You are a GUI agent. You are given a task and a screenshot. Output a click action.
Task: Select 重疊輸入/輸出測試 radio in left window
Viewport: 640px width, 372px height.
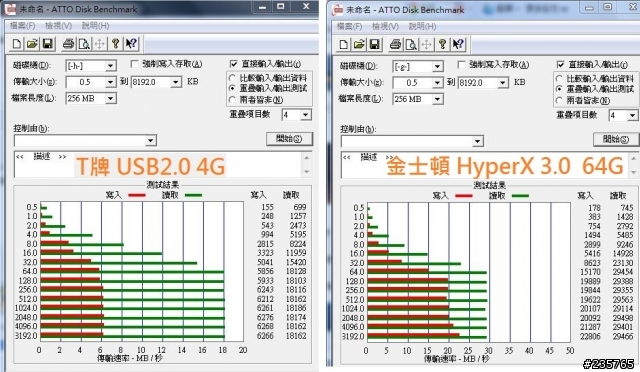click(x=232, y=88)
